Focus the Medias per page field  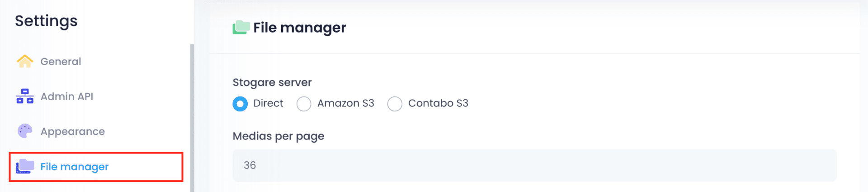[x=534, y=166]
